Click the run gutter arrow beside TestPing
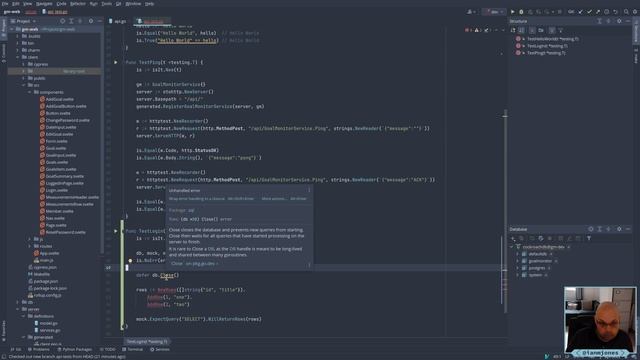 click(x=116, y=62)
